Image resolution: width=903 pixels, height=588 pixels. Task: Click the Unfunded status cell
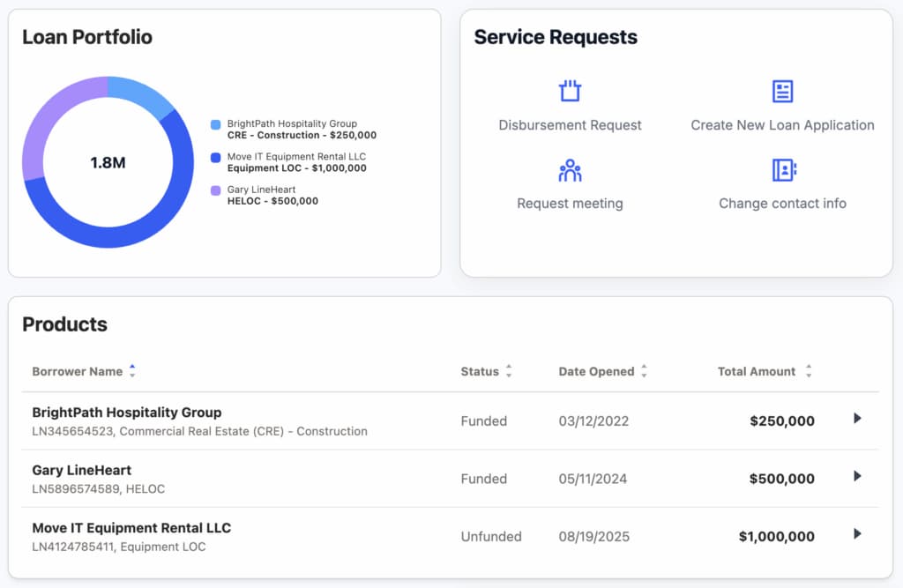(x=491, y=536)
